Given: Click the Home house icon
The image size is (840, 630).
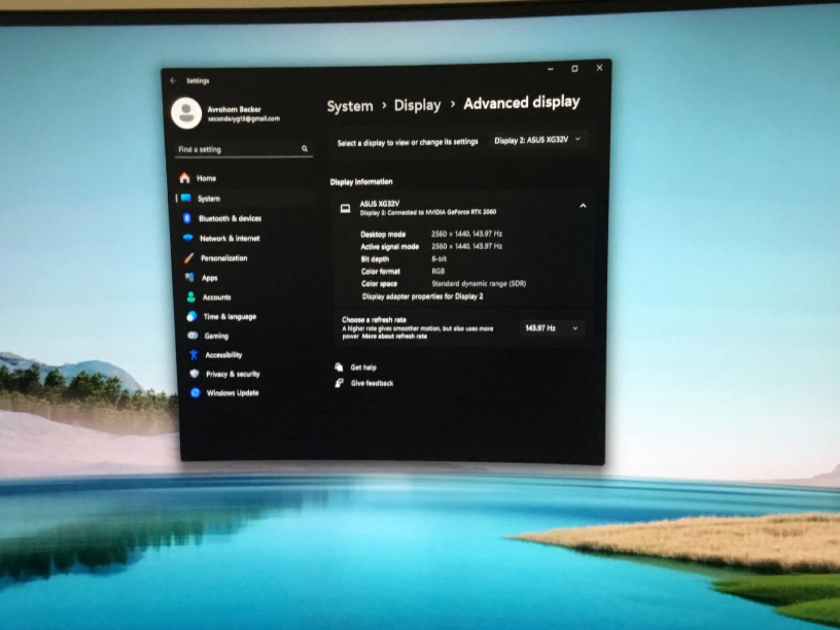Looking at the screenshot, I should (x=185, y=178).
